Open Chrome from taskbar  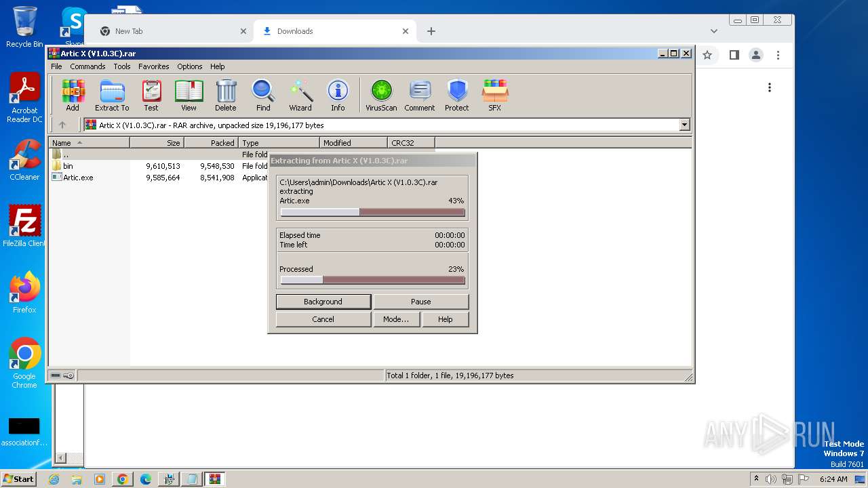[x=122, y=479]
